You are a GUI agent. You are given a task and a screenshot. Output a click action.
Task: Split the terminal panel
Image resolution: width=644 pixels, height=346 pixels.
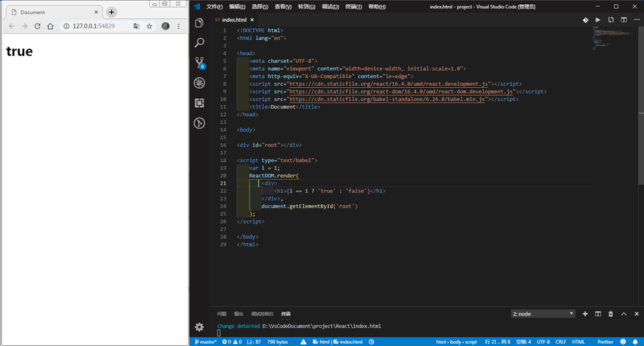point(598,314)
